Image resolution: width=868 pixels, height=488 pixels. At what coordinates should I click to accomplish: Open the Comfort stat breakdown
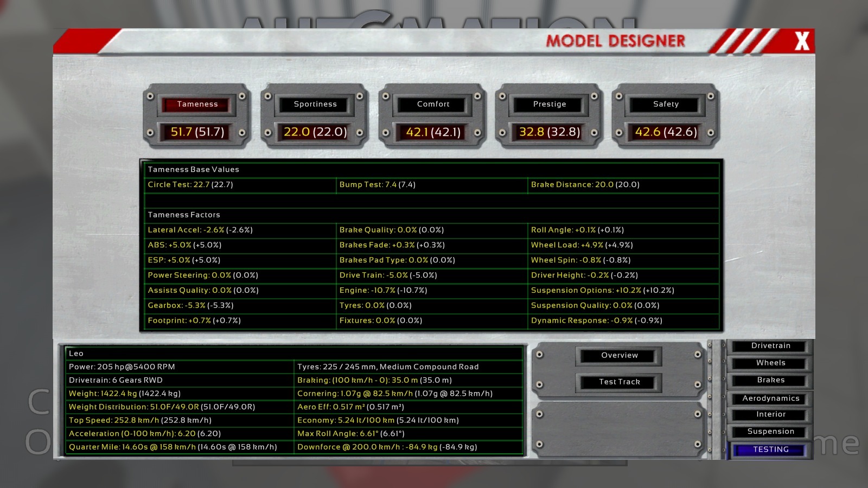tap(433, 104)
